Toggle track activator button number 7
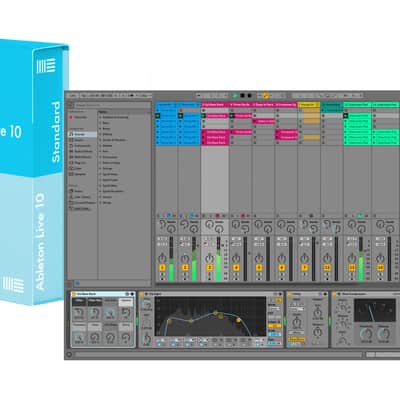 (x=304, y=267)
